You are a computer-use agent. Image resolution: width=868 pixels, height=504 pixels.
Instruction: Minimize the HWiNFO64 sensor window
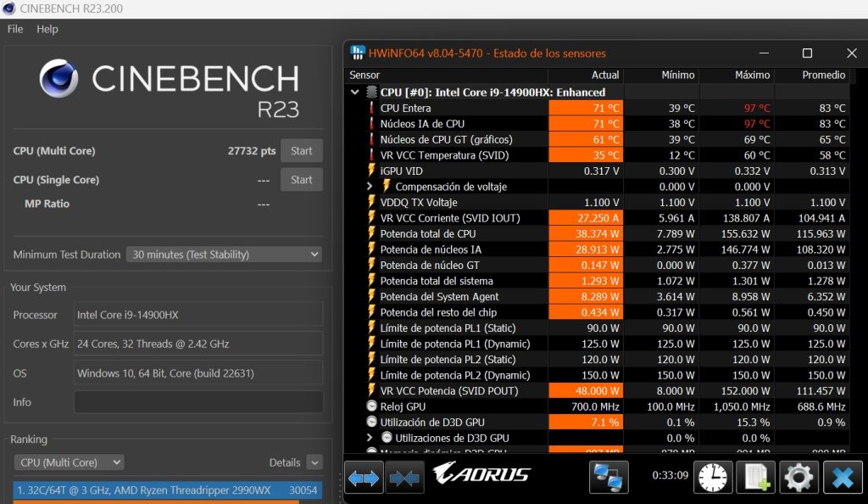click(764, 53)
